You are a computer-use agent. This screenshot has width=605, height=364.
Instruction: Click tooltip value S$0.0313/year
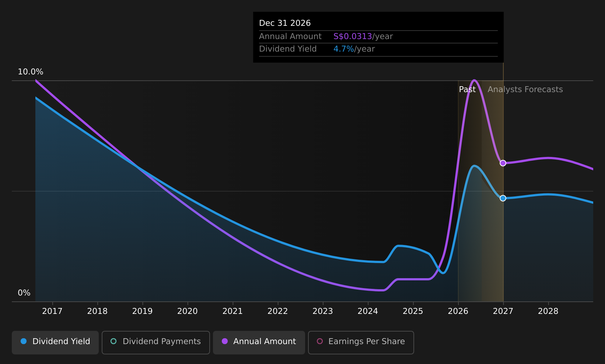(x=363, y=36)
